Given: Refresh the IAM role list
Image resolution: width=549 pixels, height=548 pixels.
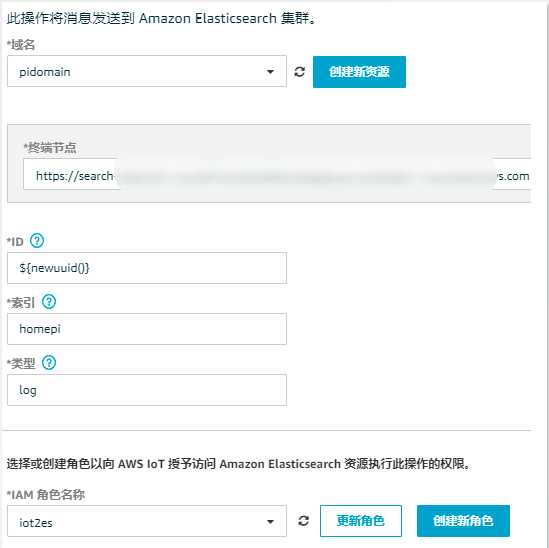Looking at the screenshot, I should tap(304, 521).
